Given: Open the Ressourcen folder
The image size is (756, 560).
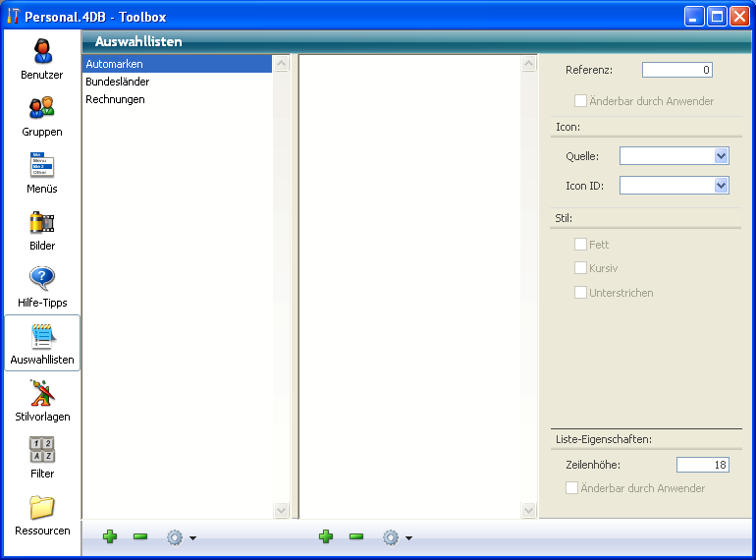Looking at the screenshot, I should pos(42,515).
